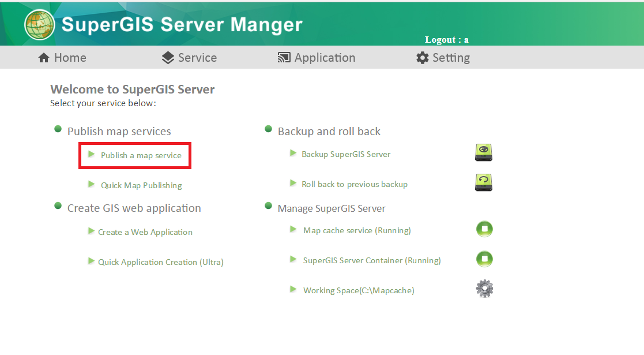
Task: Click the Roll back disk icon
Action: point(484,182)
